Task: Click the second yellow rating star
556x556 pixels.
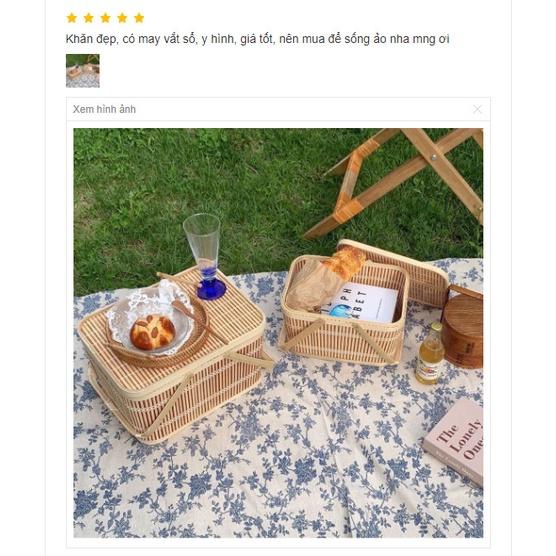Action: (89, 18)
